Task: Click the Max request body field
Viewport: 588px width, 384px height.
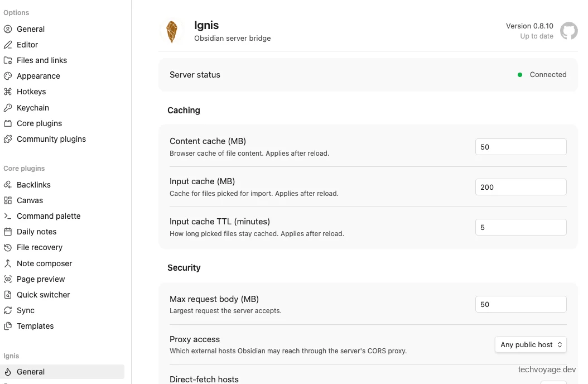Action: tap(521, 304)
